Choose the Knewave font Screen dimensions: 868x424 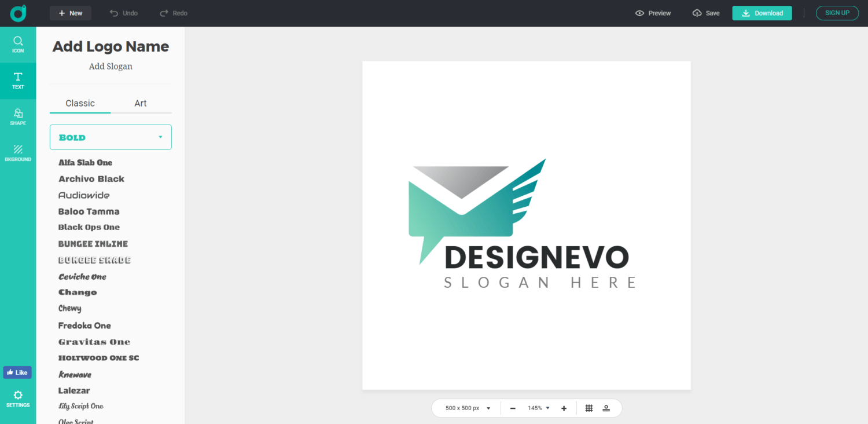tap(75, 374)
